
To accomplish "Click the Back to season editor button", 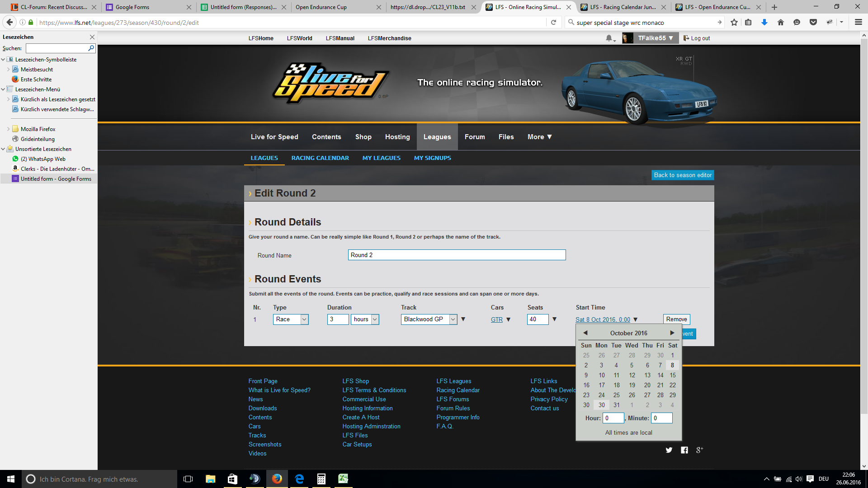I will pyautogui.click(x=682, y=175).
